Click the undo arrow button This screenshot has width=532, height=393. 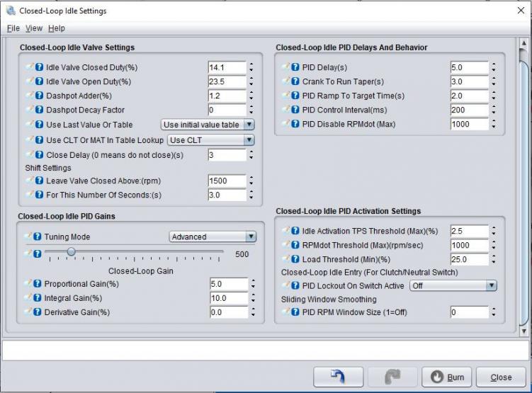tap(338, 377)
